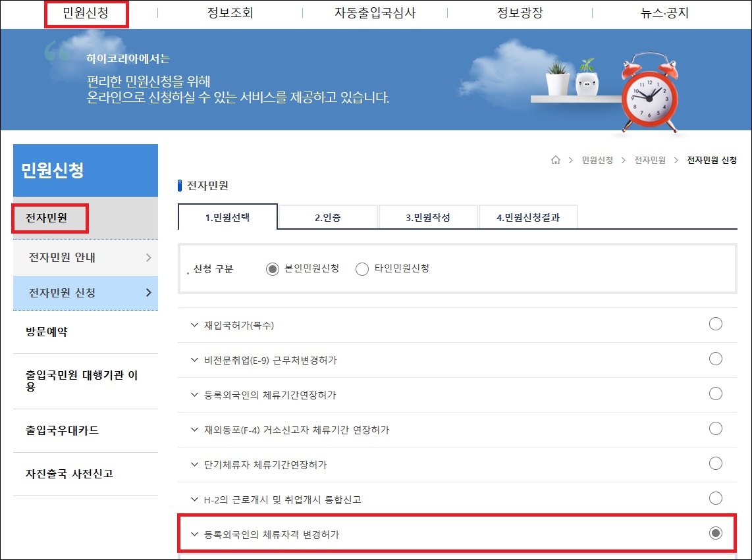
Task: Expand chevron beside 단기체류자 체류기간연장허가
Action: [194, 465]
